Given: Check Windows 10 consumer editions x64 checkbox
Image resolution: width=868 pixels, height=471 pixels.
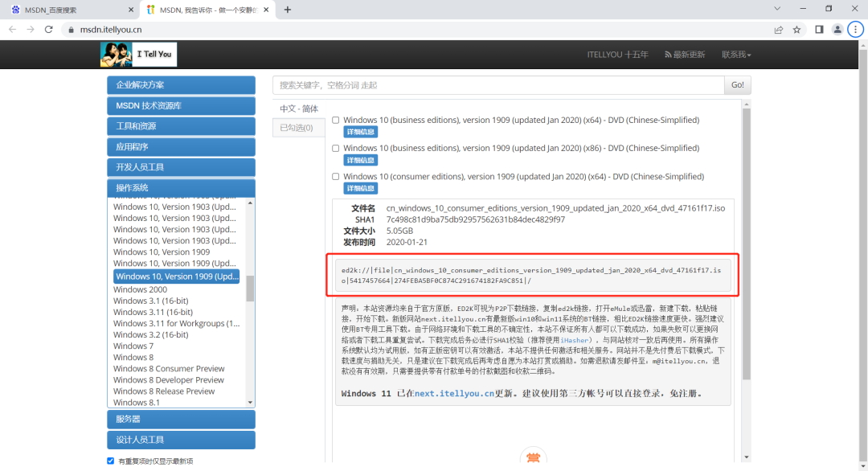Looking at the screenshot, I should pyautogui.click(x=335, y=177).
